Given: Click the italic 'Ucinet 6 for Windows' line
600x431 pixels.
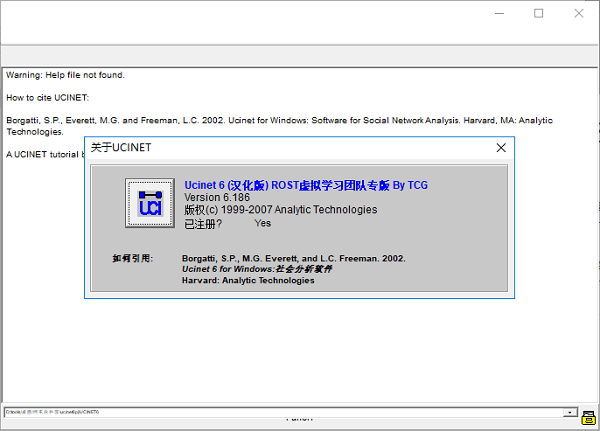Looking at the screenshot, I should pos(257,269).
